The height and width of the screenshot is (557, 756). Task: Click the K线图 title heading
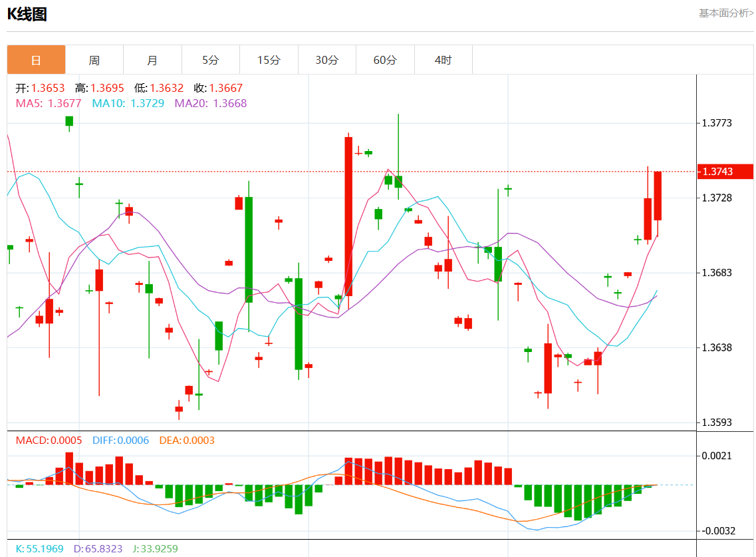pos(27,14)
